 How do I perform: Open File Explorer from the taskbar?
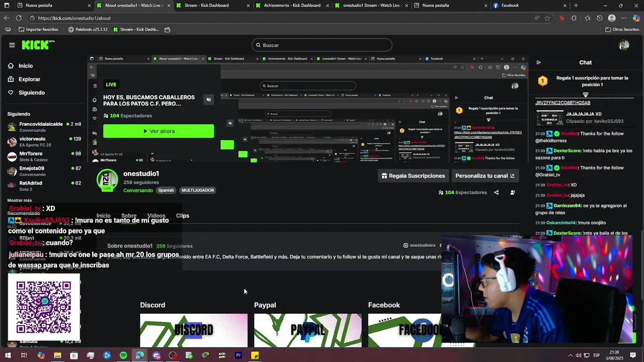point(57,355)
